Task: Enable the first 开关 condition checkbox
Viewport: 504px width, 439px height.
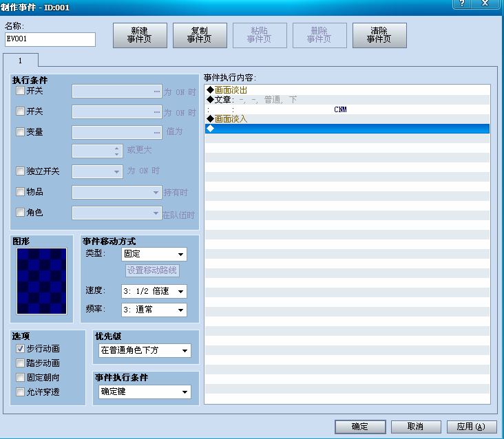Action: click(x=20, y=91)
